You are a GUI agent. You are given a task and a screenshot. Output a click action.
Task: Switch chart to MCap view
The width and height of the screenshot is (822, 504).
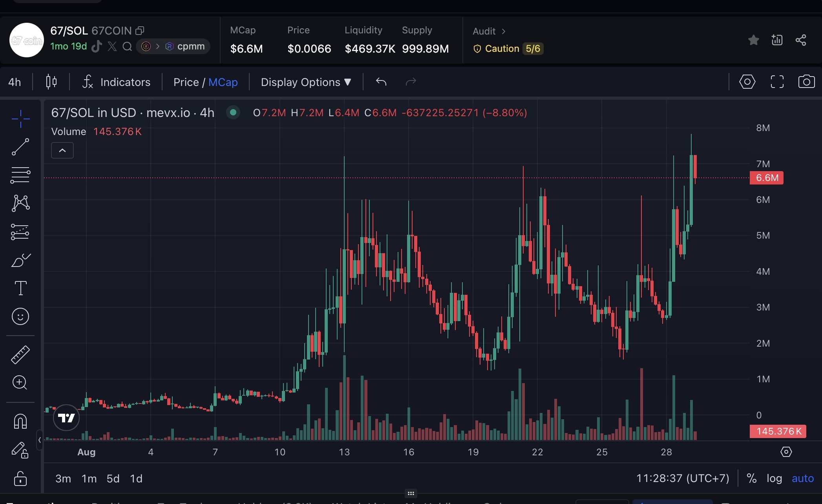click(x=223, y=82)
